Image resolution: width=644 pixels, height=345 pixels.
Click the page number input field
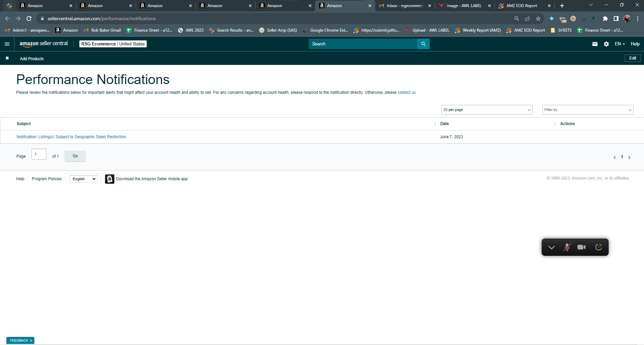(39, 154)
